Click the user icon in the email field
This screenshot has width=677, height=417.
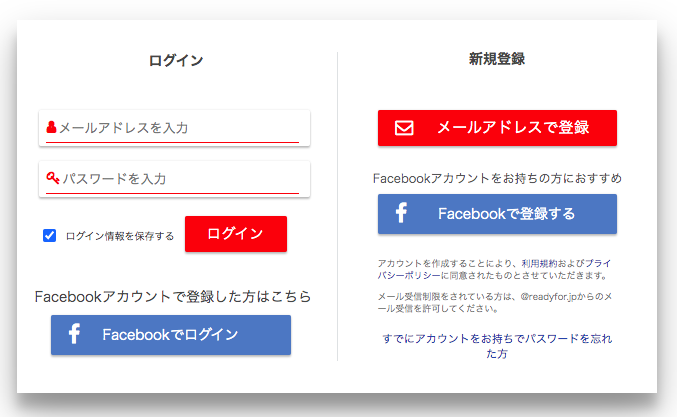(51, 128)
